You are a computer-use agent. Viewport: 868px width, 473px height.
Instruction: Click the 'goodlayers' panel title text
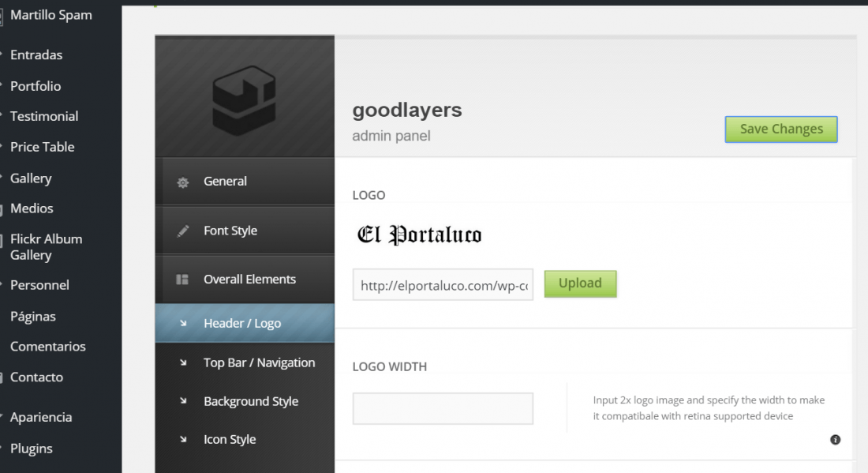click(x=407, y=111)
